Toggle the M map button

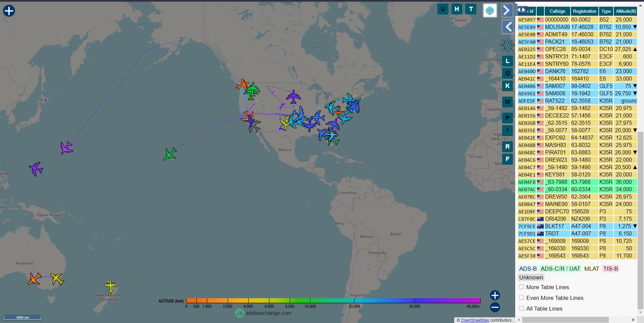507,102
